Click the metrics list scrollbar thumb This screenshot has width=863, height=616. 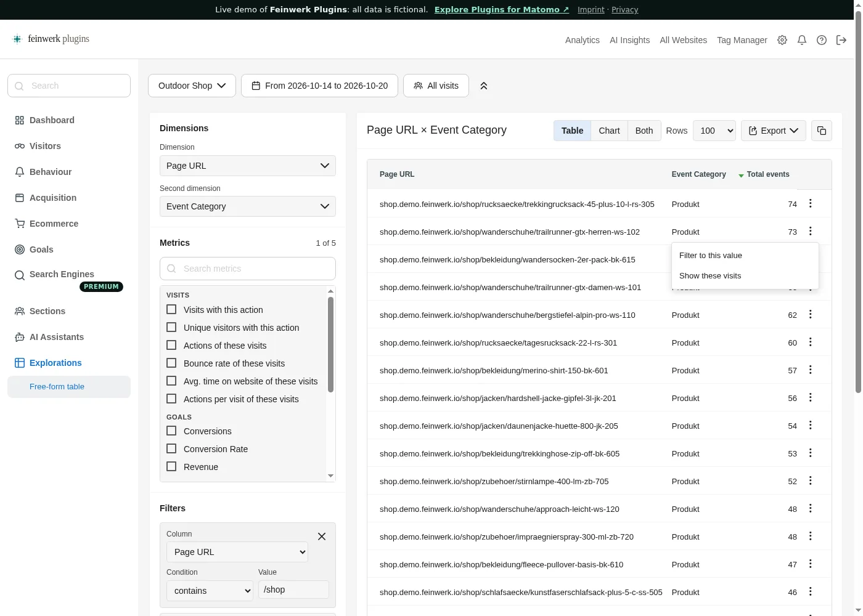pos(330,345)
